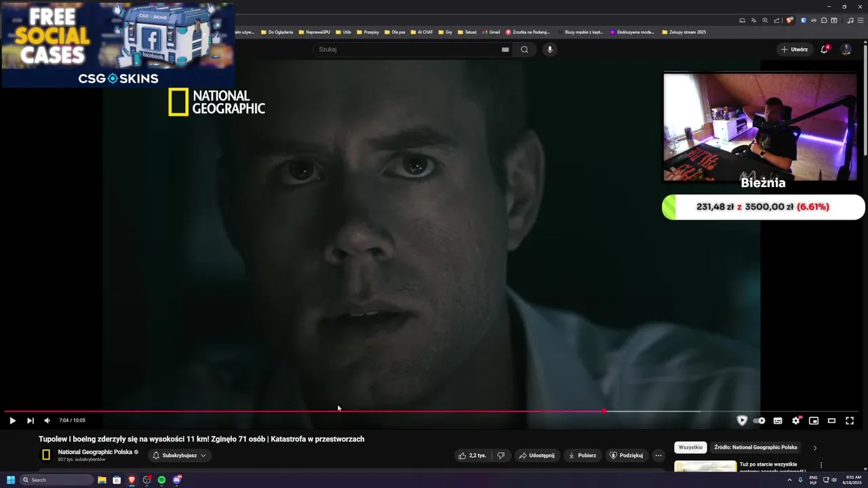
Task: Click the Brave shield icon in player controls
Action: click(742, 420)
